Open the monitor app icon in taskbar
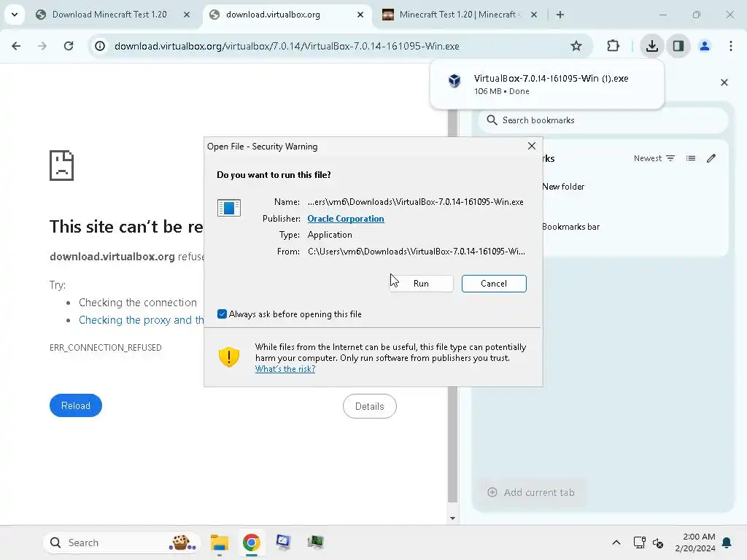This screenshot has height=560, width=747. [284, 542]
